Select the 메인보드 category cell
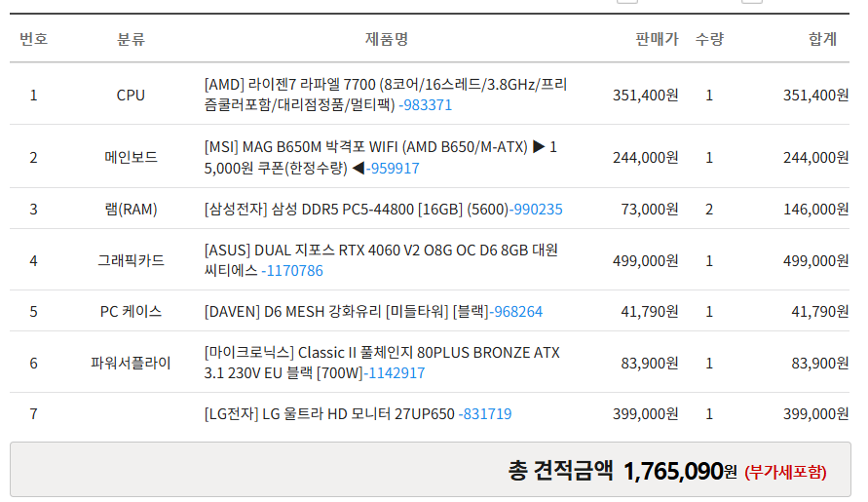Screen dimensions: 868x502 pyautogui.click(x=131, y=157)
